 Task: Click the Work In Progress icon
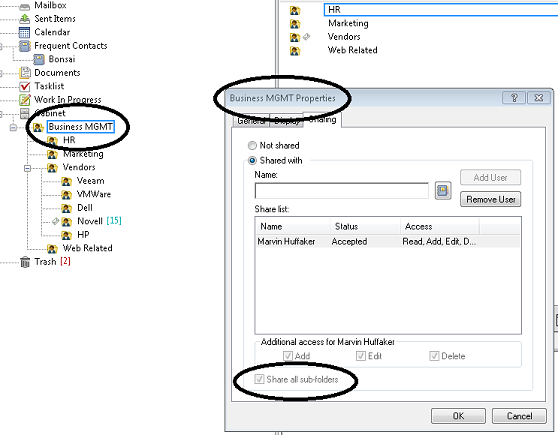pos(25,100)
